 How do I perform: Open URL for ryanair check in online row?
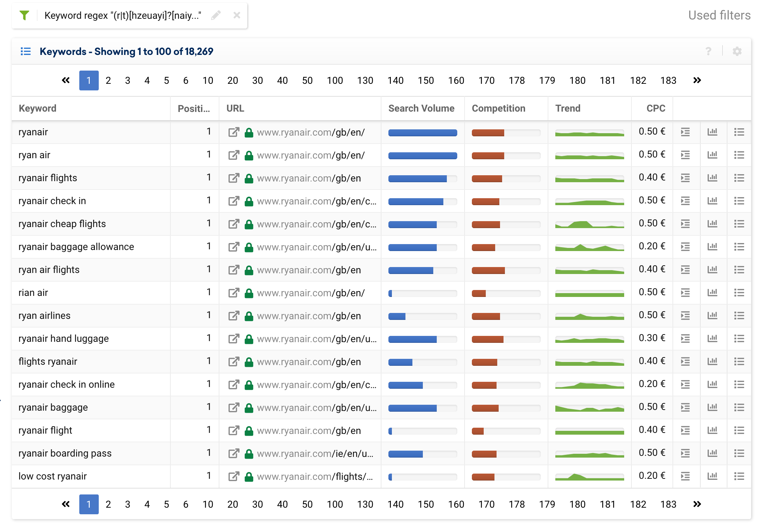click(317, 385)
